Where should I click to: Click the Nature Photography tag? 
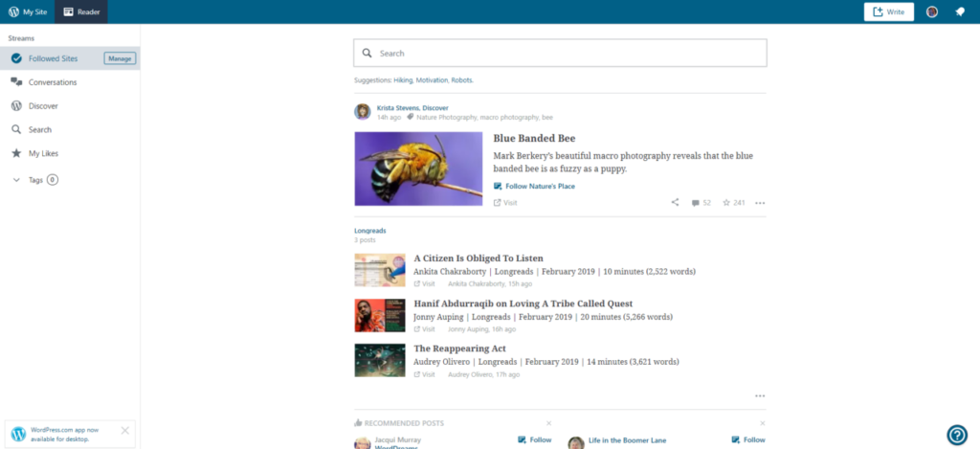click(447, 118)
